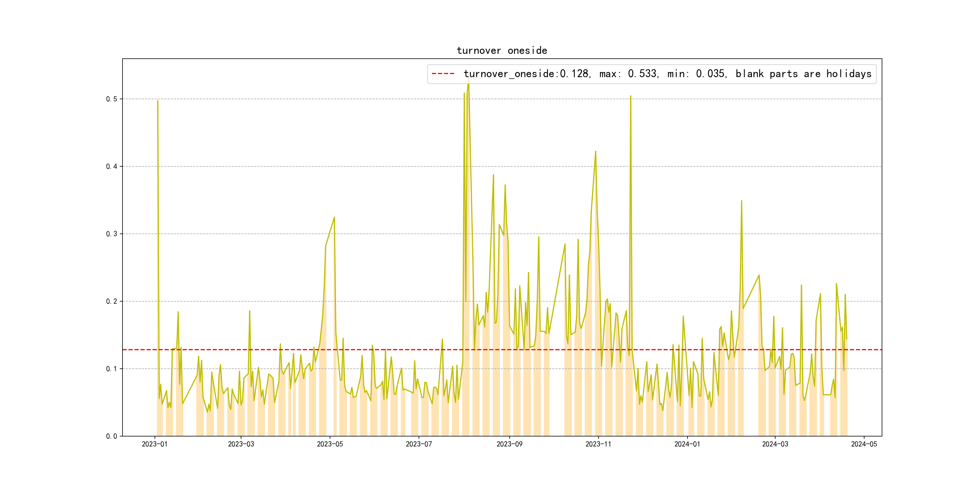Click the 'max: 0.533' text in legend
This screenshot has width=980, height=490.
click(x=629, y=74)
